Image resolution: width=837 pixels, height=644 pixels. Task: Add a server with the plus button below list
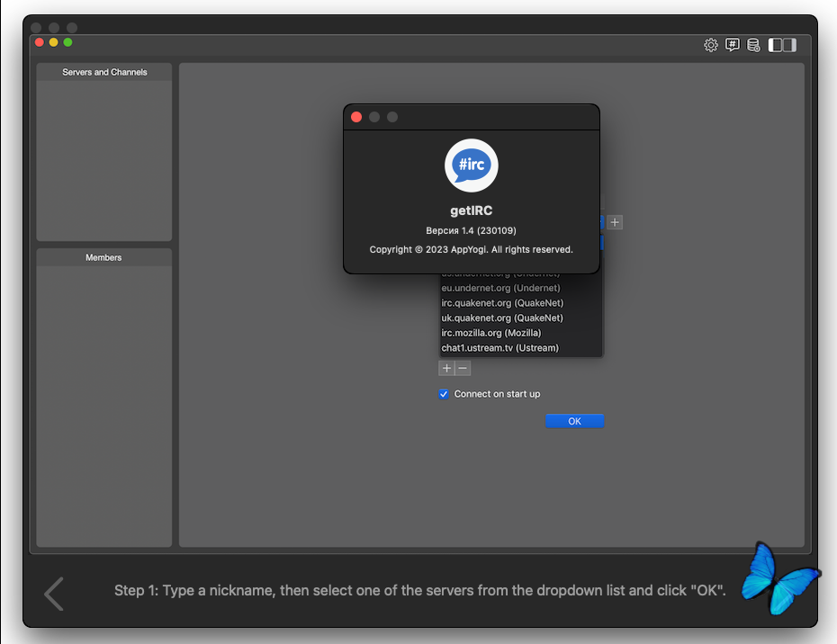pyautogui.click(x=446, y=368)
